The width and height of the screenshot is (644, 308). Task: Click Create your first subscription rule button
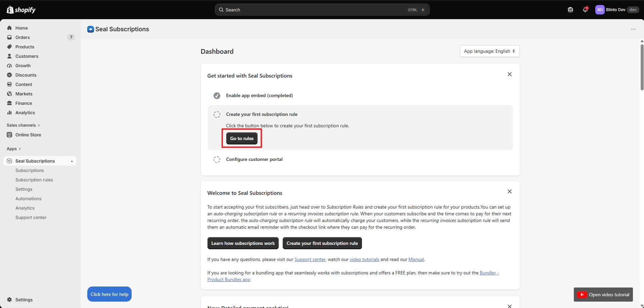(x=322, y=243)
